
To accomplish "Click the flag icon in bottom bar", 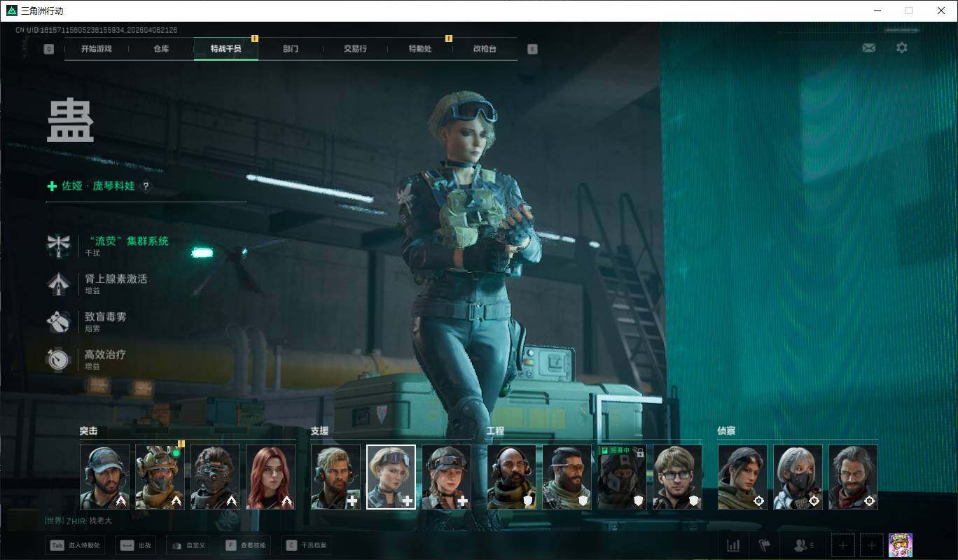I will pyautogui.click(x=764, y=545).
